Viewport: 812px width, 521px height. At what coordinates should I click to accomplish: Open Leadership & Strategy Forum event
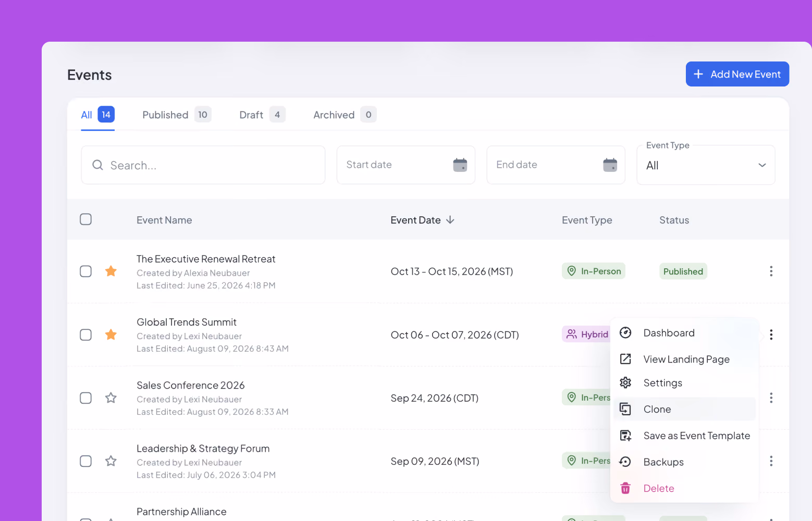(203, 449)
